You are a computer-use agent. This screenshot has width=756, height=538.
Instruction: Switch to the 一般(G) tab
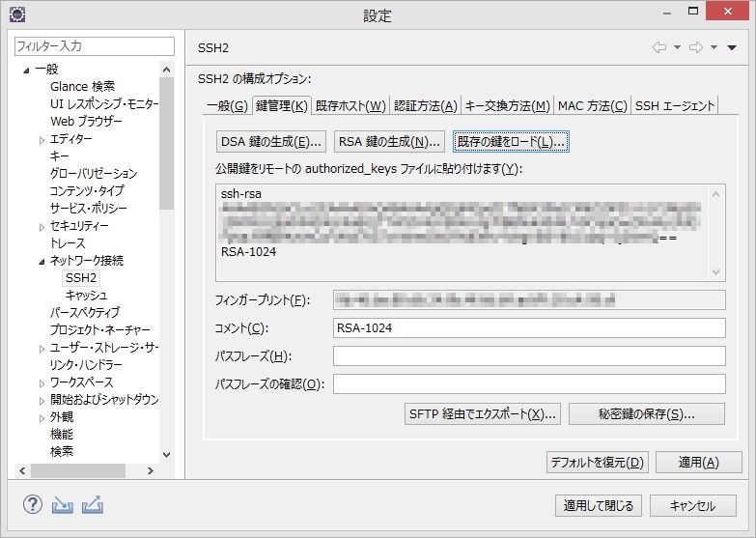point(227,105)
